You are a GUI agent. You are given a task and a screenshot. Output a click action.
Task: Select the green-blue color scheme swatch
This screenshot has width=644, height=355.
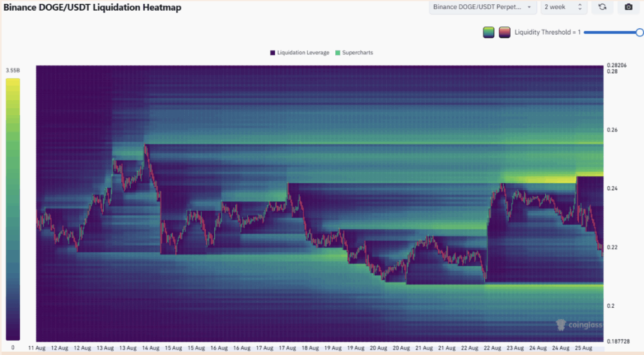(488, 32)
